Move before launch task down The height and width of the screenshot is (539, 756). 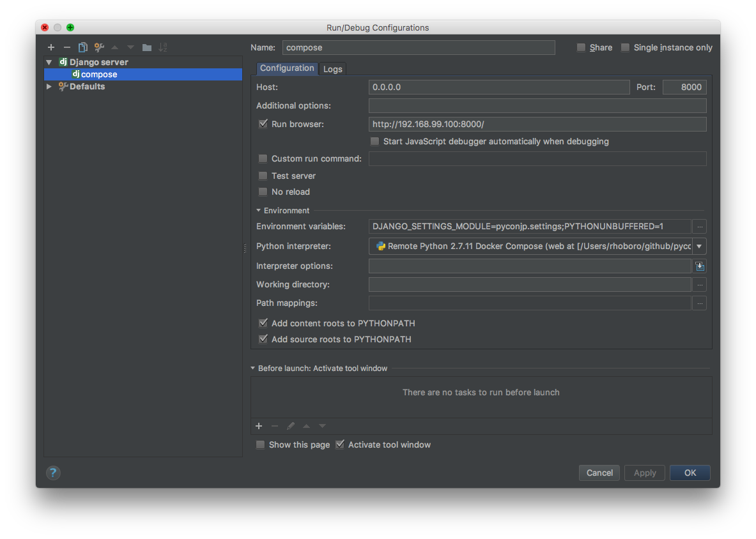(323, 426)
